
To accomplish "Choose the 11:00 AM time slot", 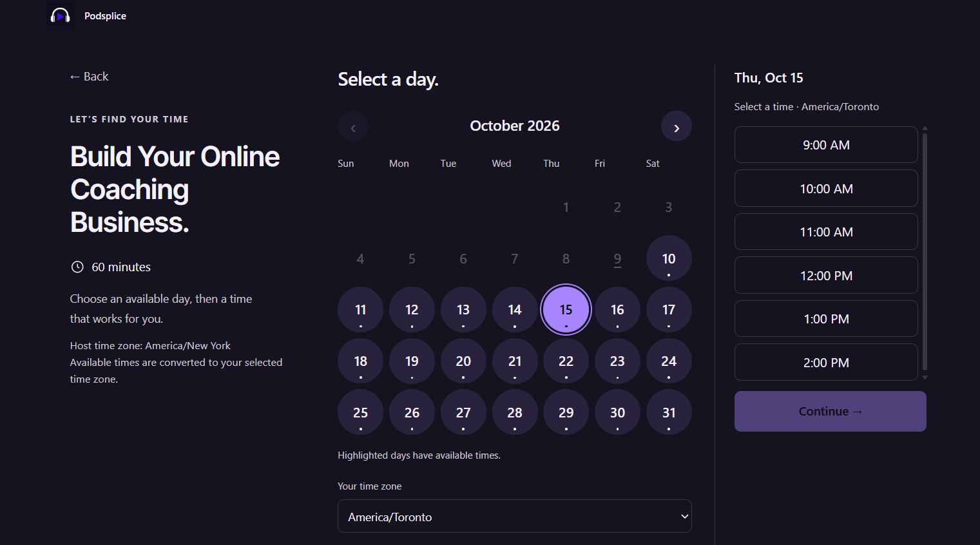I will pos(826,232).
